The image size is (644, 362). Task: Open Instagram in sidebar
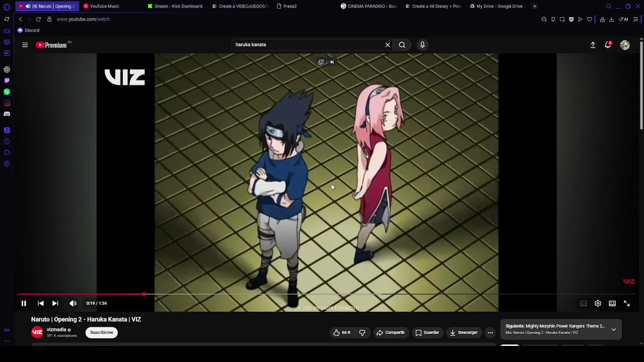click(7, 103)
